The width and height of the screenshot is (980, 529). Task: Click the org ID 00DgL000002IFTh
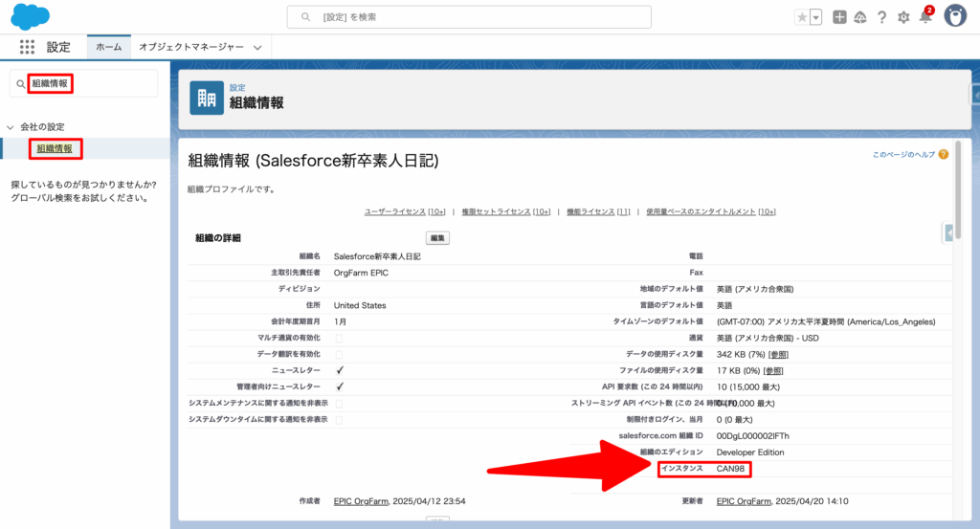coord(752,436)
